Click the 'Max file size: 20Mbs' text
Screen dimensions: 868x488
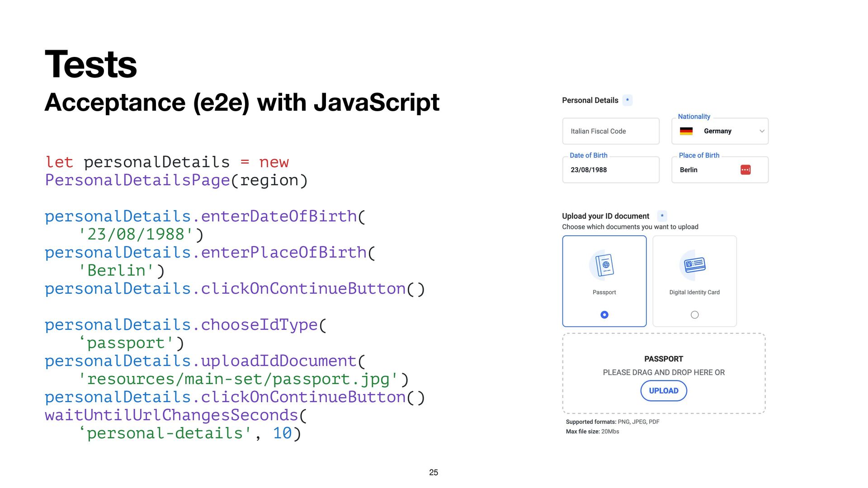click(592, 432)
